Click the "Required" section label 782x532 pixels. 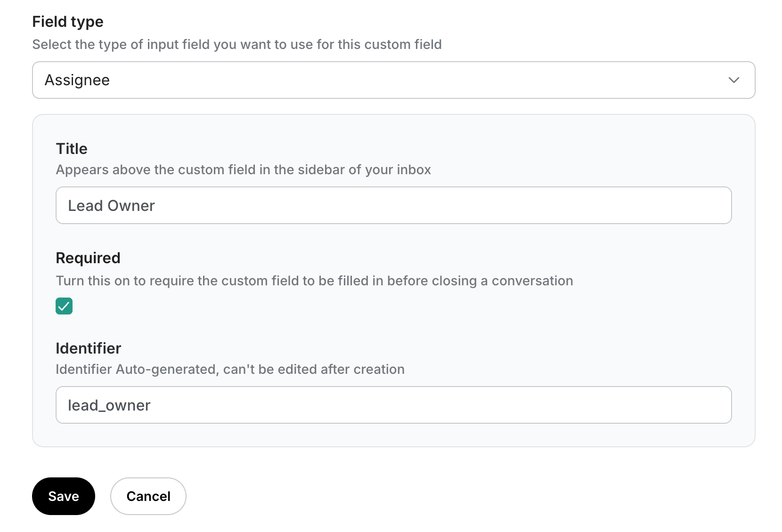pos(88,258)
